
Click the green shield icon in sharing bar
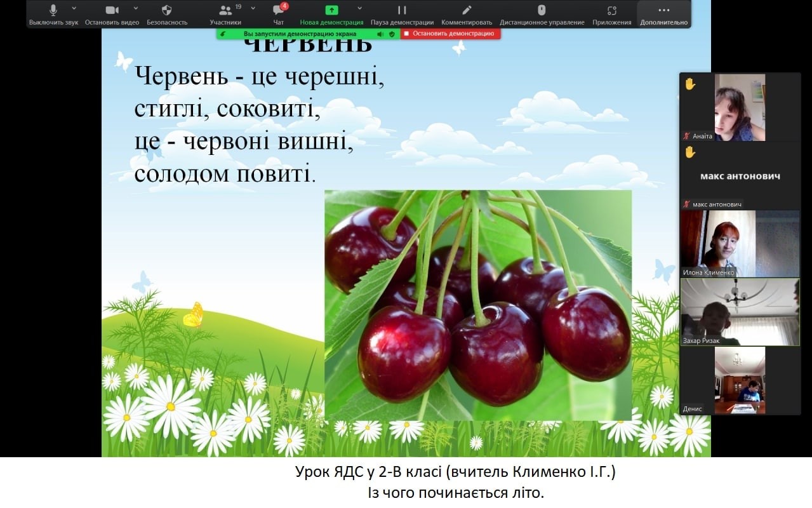pyautogui.click(x=391, y=34)
